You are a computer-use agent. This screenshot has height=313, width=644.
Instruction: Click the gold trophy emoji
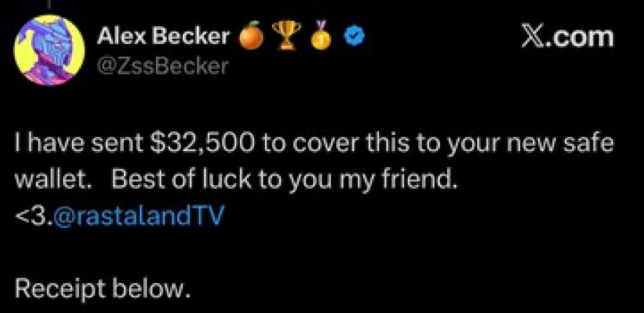pyautogui.click(x=286, y=35)
